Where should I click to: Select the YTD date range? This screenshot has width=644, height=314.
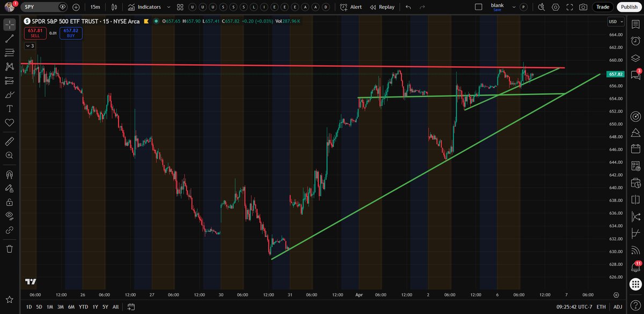point(84,307)
